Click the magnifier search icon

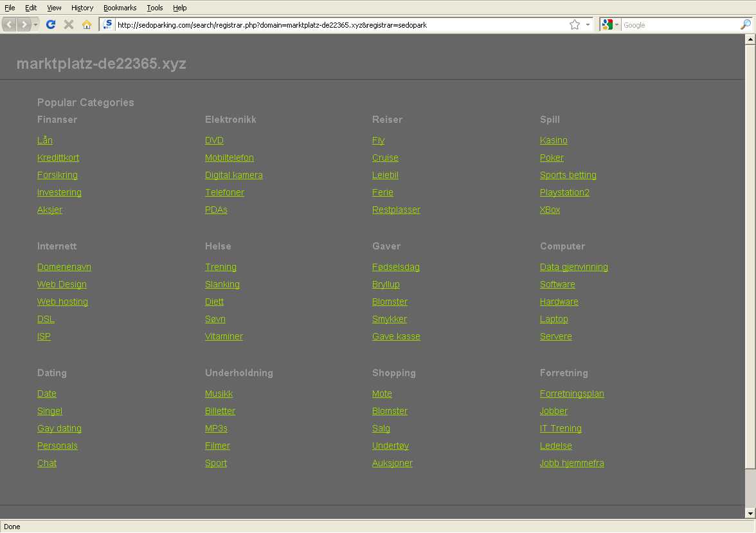[746, 24]
